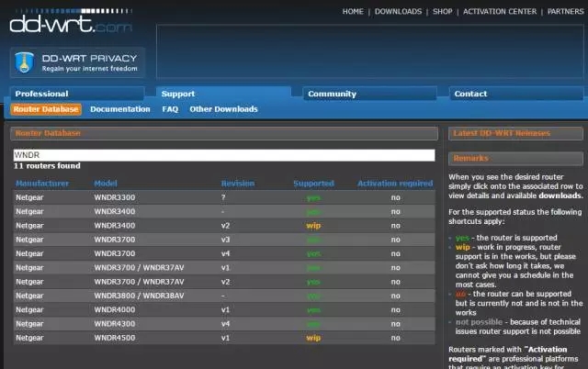Open the Community tab

point(369,94)
